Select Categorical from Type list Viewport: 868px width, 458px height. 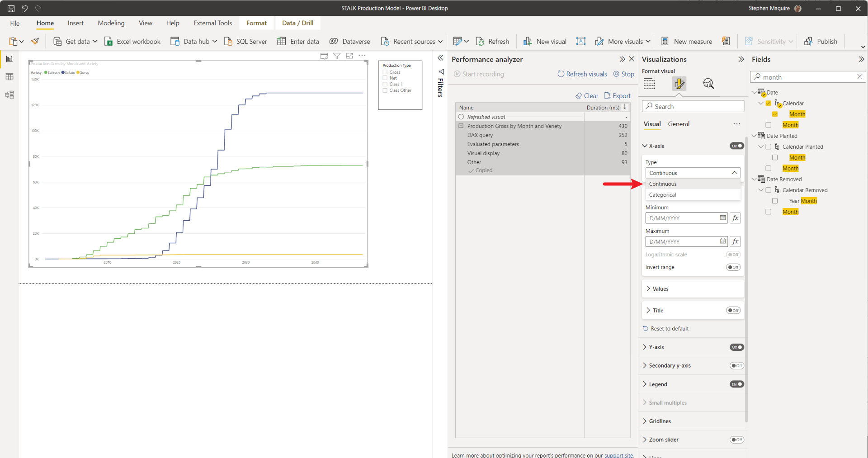click(693, 195)
